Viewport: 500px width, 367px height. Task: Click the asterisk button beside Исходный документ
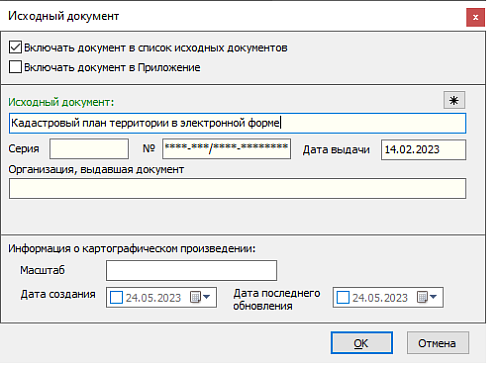coord(454,100)
